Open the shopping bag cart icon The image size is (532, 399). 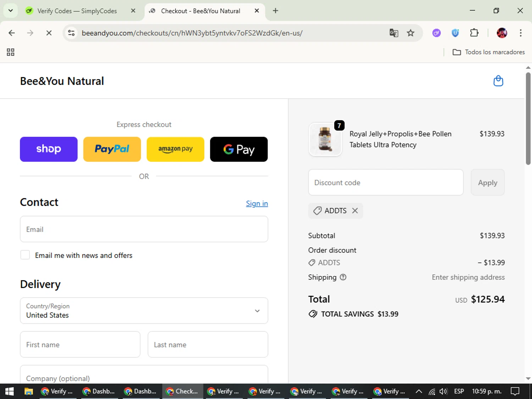click(x=498, y=81)
